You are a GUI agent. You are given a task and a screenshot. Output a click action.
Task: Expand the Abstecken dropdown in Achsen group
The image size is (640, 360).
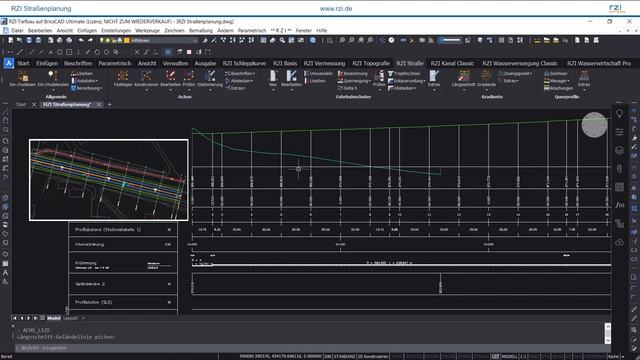click(240, 81)
